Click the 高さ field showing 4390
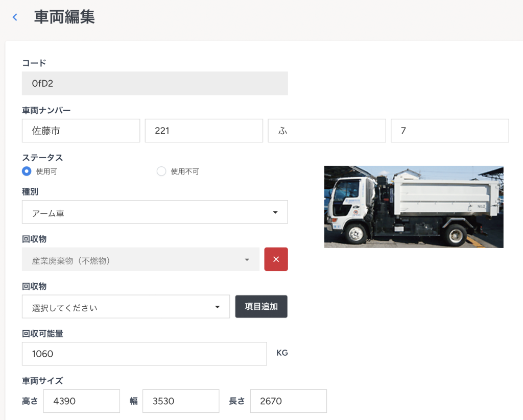 coord(82,401)
